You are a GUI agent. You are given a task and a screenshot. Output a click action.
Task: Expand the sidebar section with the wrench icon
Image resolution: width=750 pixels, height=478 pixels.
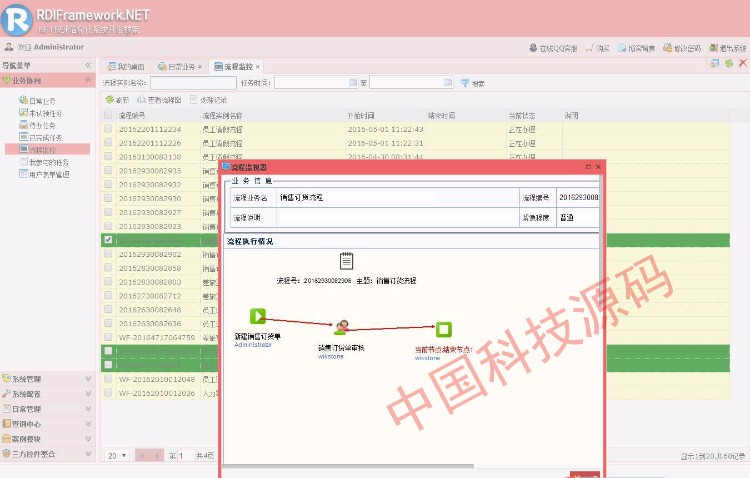88,393
